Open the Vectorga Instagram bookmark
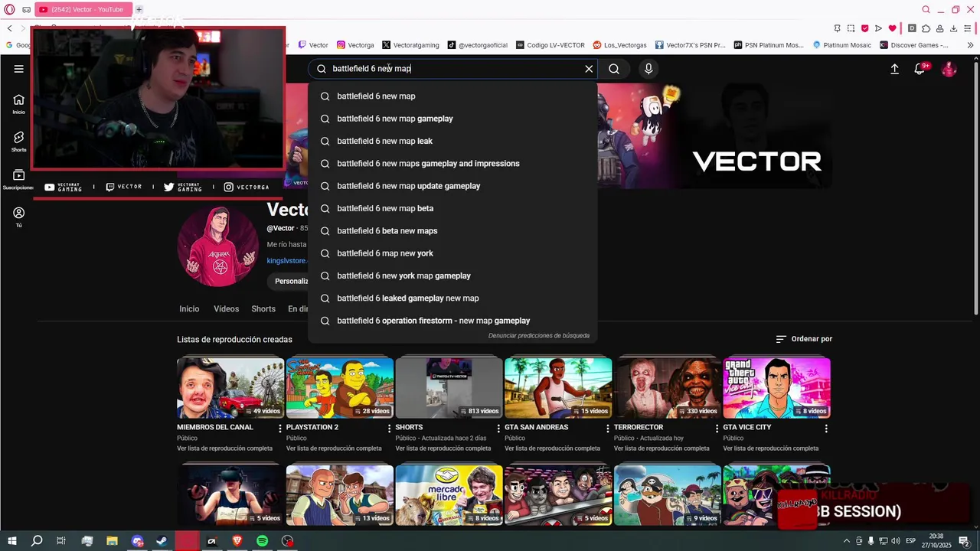 pyautogui.click(x=356, y=45)
